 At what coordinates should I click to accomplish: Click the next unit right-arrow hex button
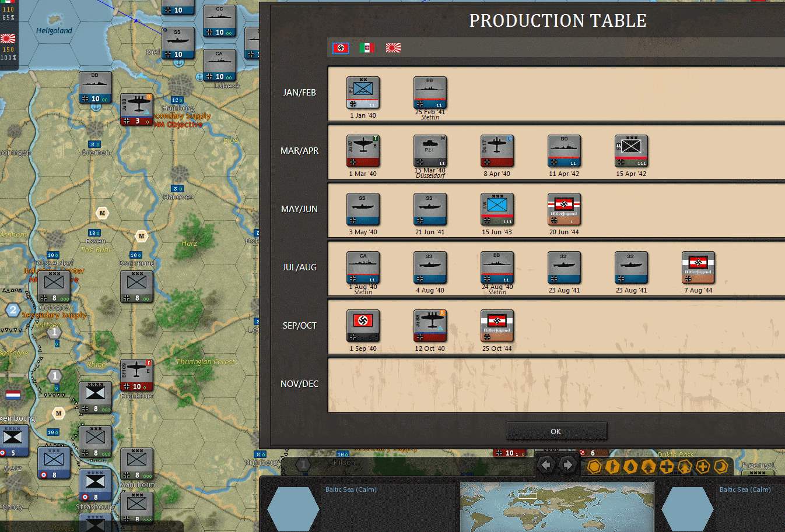[x=567, y=465]
